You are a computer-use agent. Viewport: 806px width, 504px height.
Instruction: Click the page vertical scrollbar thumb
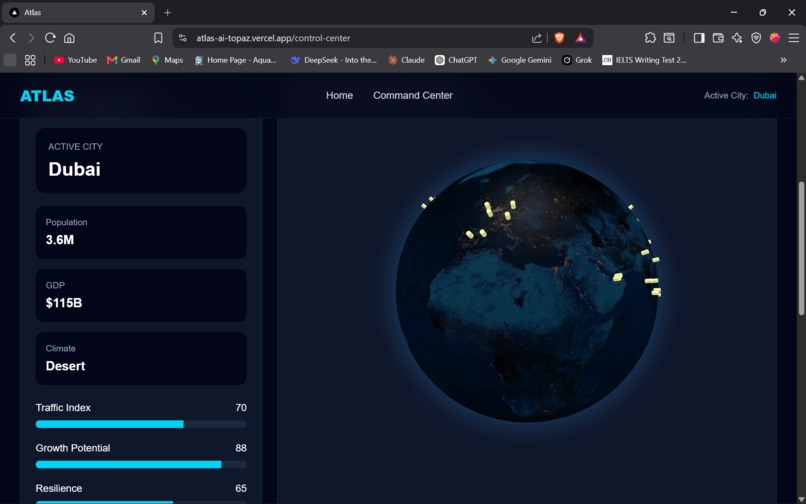point(801,248)
